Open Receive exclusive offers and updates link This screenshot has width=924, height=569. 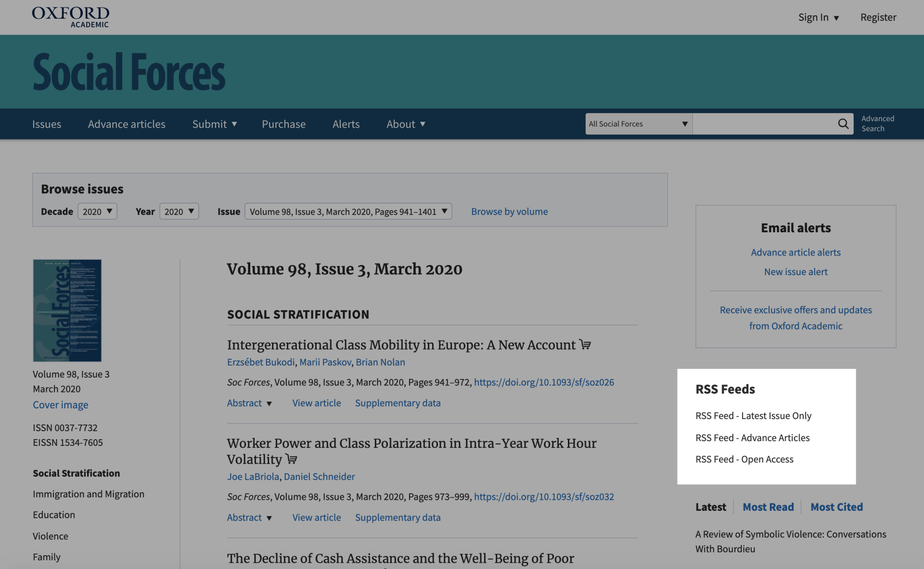(796, 318)
